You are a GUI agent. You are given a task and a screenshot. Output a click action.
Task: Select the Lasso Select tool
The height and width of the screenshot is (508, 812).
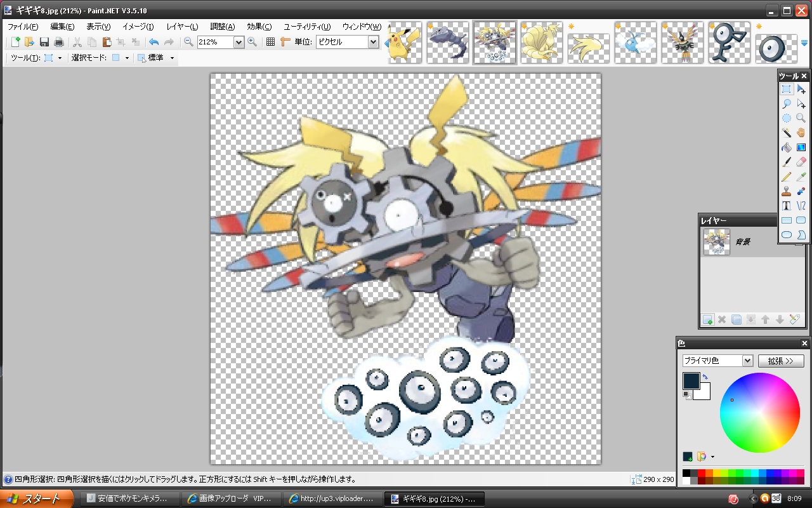click(787, 104)
